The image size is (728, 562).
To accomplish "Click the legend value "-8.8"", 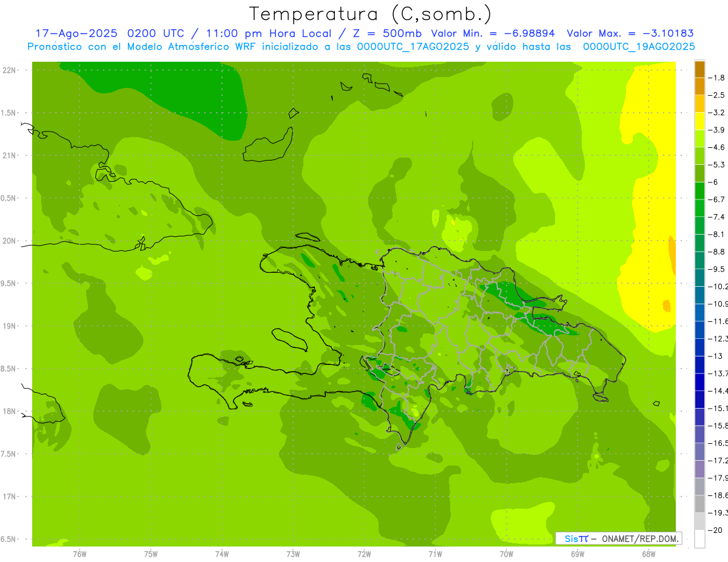I will 716,252.
